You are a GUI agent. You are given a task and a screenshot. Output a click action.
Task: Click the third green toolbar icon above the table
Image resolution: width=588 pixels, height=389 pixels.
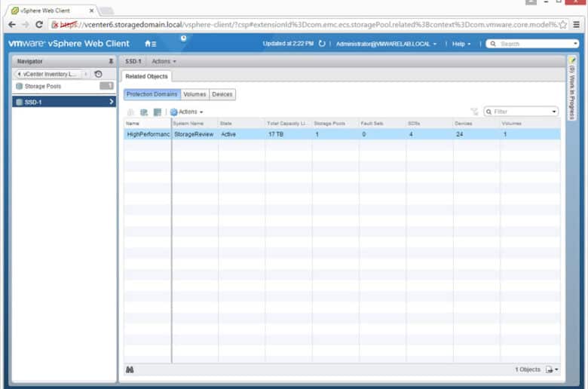158,112
